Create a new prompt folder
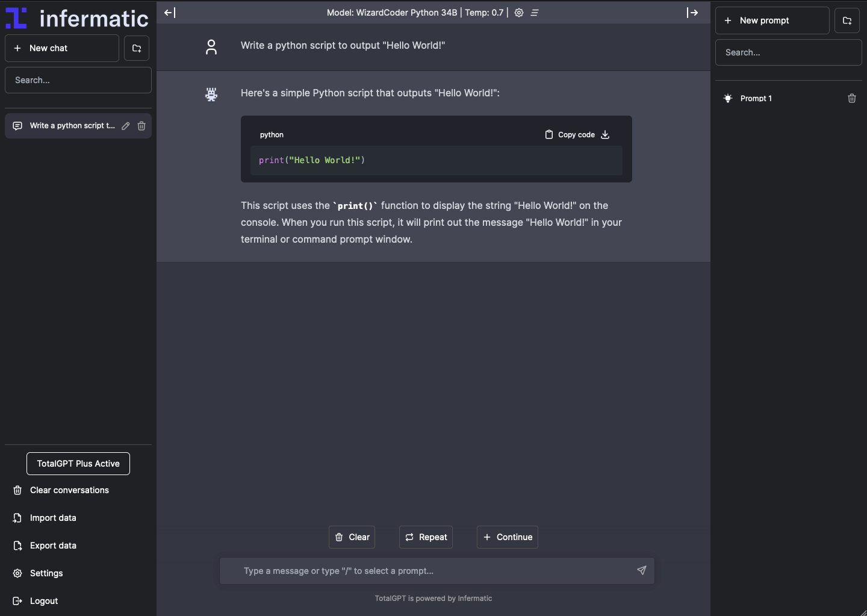 point(847,20)
